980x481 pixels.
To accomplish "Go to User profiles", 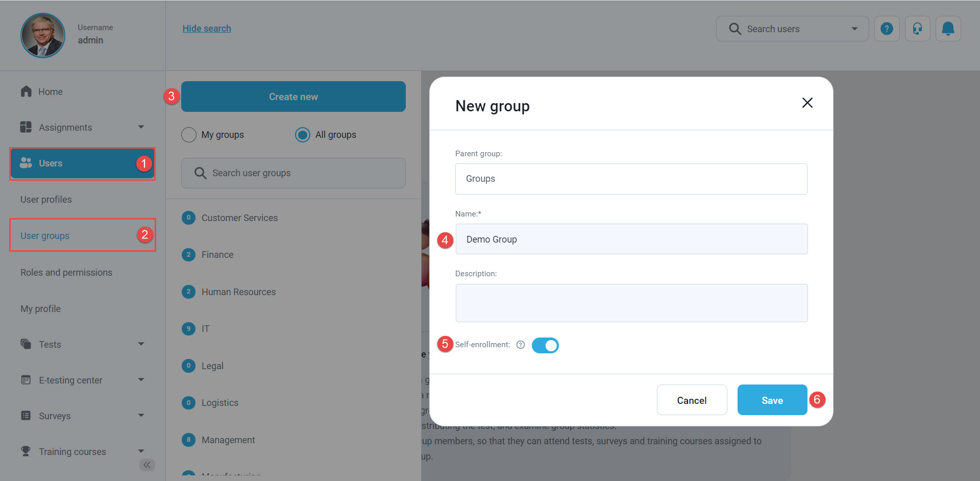I will [x=46, y=200].
